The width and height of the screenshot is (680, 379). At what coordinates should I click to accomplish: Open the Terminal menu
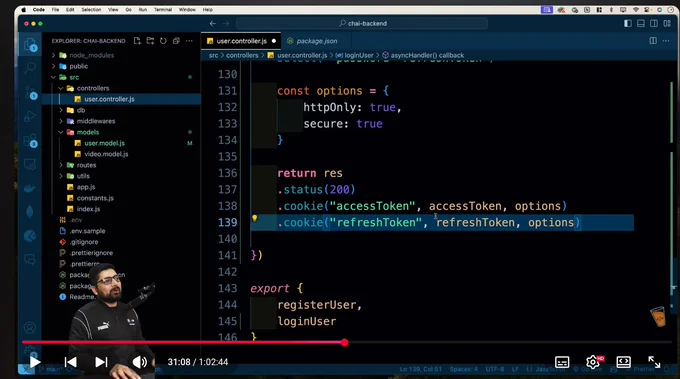163,10
